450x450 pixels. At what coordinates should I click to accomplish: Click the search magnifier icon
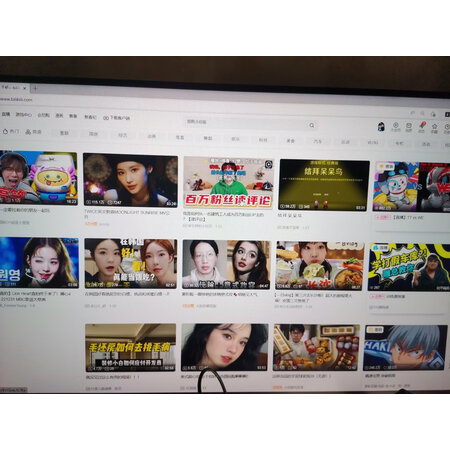[x=312, y=125]
